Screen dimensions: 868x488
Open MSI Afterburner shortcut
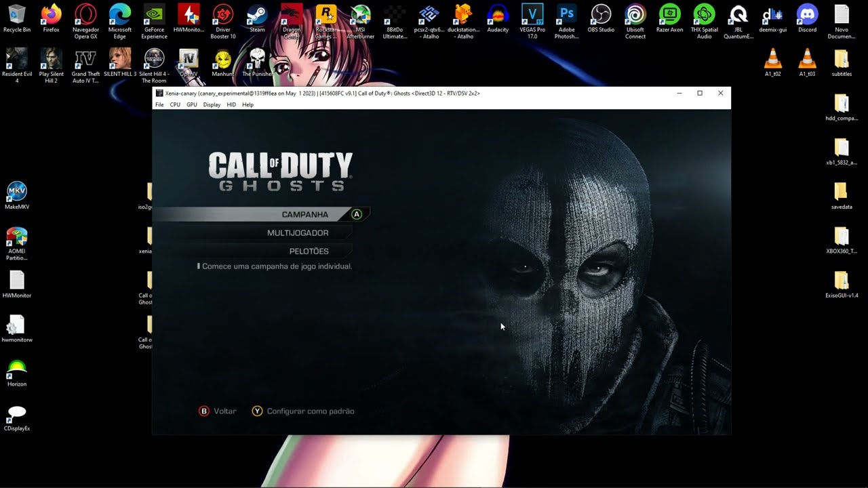click(x=360, y=22)
